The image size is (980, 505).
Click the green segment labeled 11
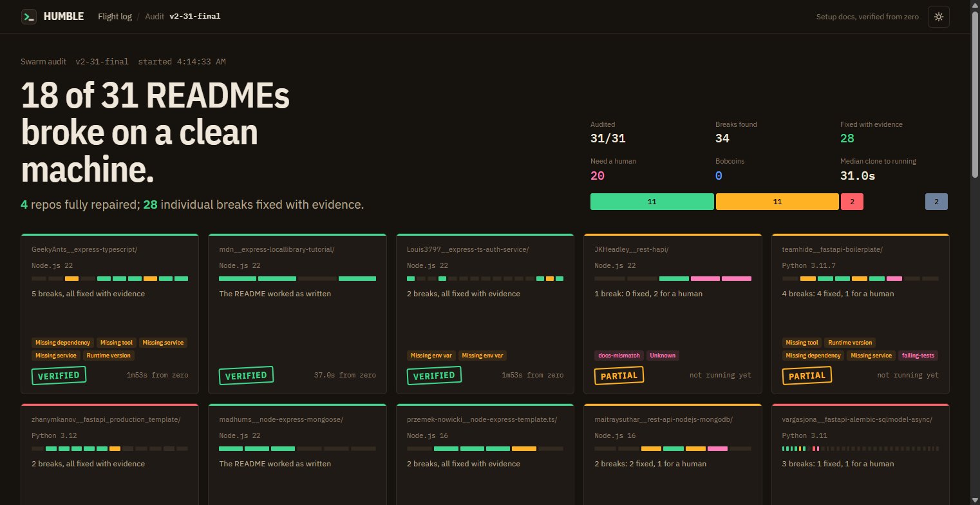[x=652, y=202]
